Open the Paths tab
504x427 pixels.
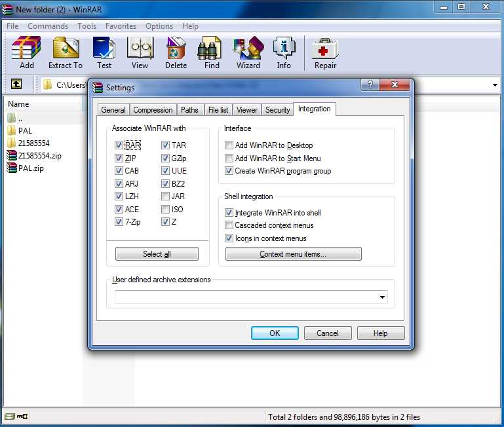(x=189, y=110)
